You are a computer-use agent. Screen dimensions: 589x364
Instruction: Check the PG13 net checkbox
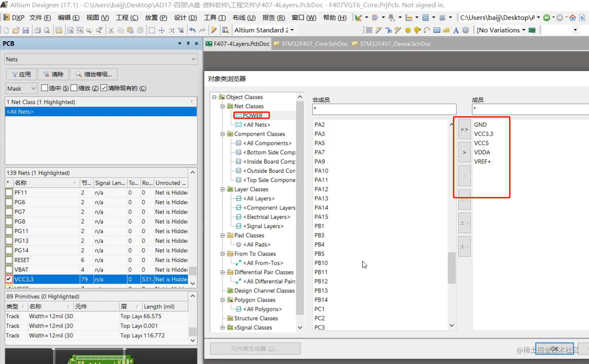9,241
